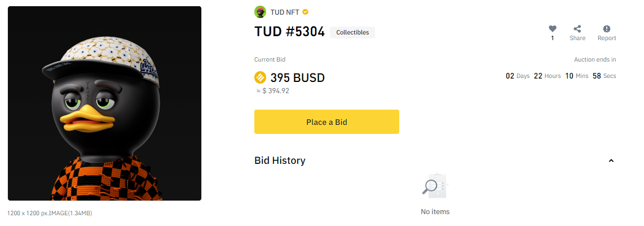Click the magnifier No items icon
This screenshot has width=644, height=226.
(x=435, y=186)
